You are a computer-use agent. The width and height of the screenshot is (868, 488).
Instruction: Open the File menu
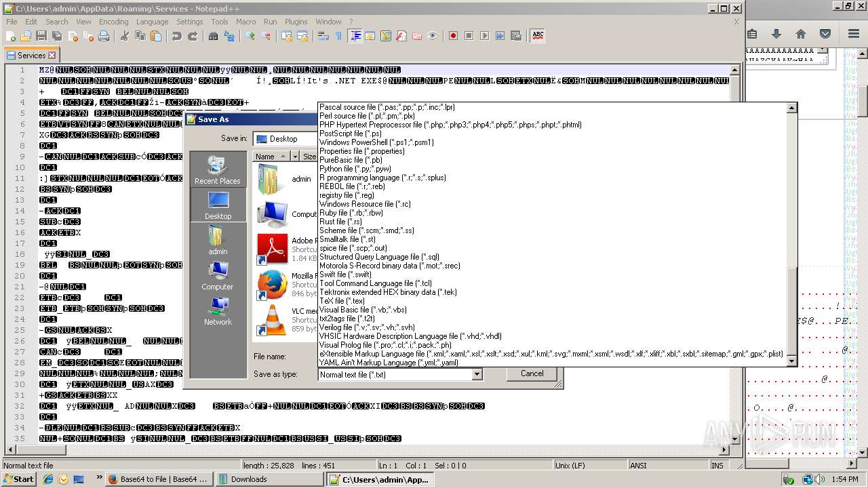click(12, 22)
